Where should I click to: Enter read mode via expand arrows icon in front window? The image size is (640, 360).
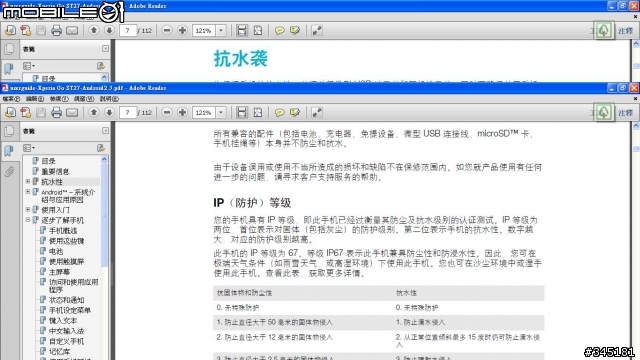coord(317,112)
